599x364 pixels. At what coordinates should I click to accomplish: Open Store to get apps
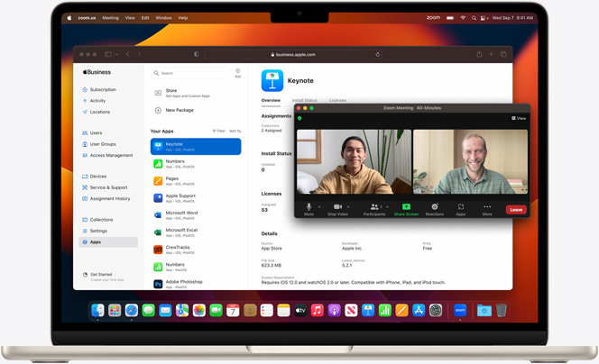(170, 92)
